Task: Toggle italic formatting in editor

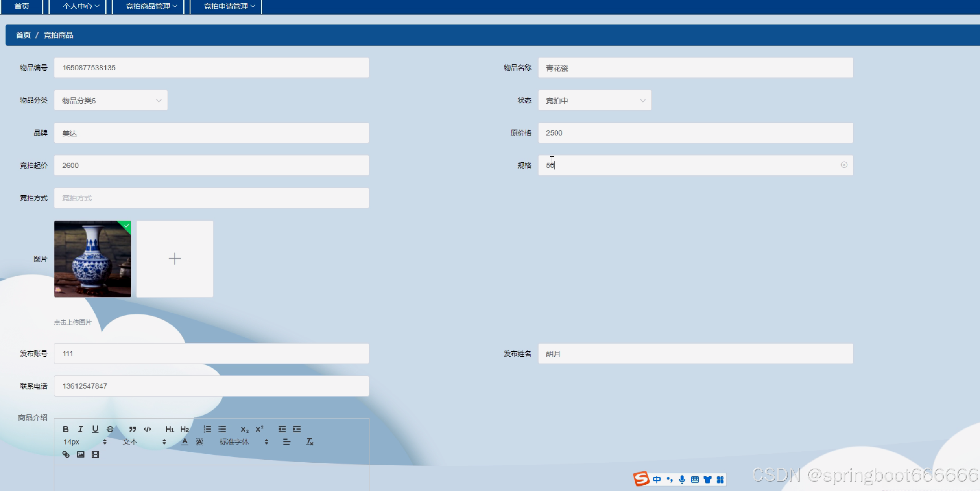Action: 81,429
